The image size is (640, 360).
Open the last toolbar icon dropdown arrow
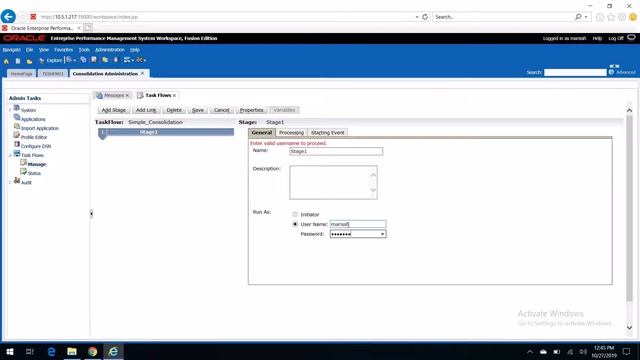point(144,60)
